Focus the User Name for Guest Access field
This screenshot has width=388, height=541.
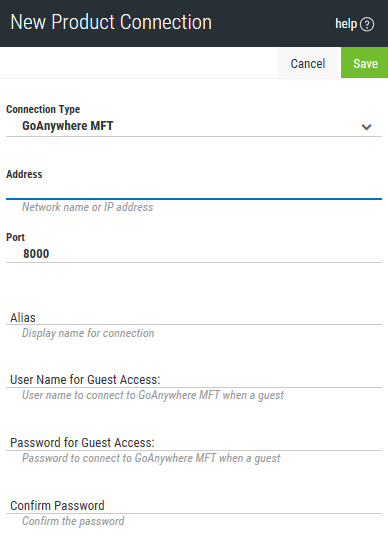194,379
